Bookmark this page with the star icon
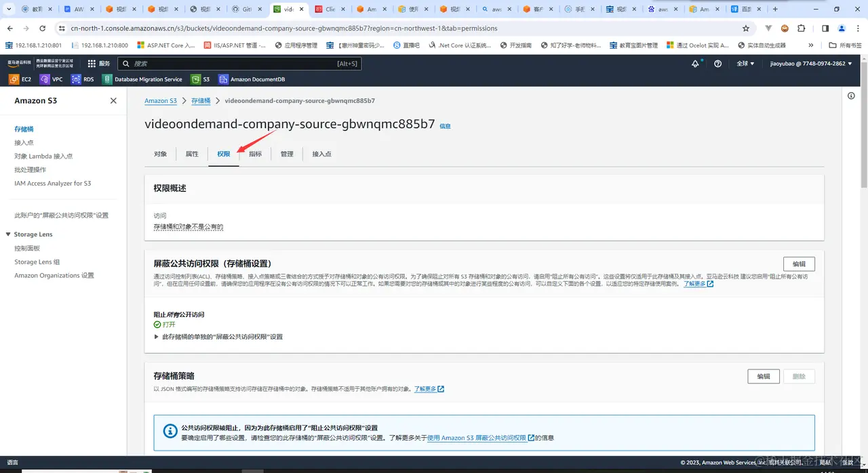Viewport: 868px width, 473px height. point(746,28)
